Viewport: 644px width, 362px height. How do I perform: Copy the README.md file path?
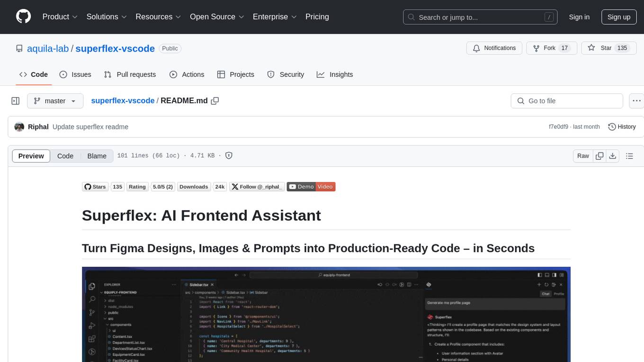tap(215, 101)
